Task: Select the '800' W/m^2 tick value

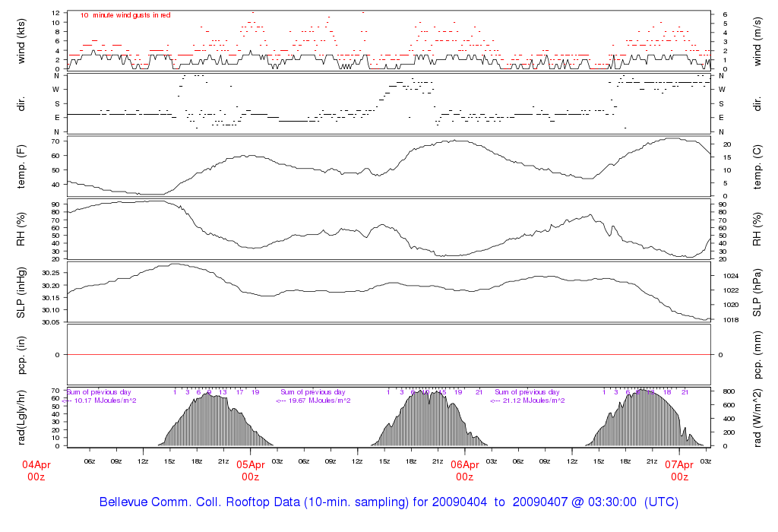Action: coord(729,391)
